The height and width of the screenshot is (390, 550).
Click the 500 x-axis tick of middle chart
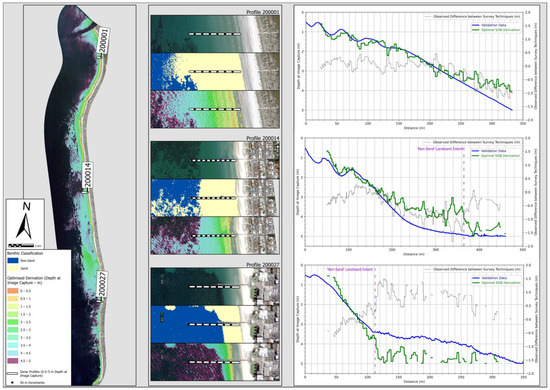[523, 250]
